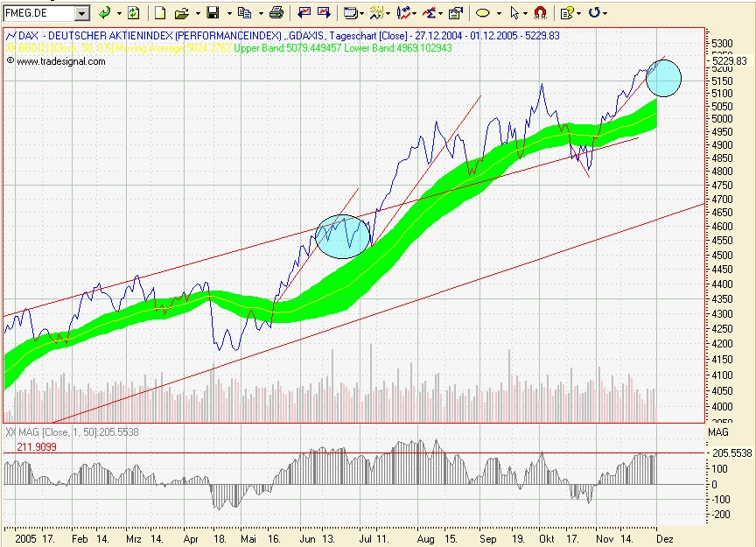Image resolution: width=756 pixels, height=547 pixels.
Task: Click the www.tradesignal.com link text
Action: (60, 61)
